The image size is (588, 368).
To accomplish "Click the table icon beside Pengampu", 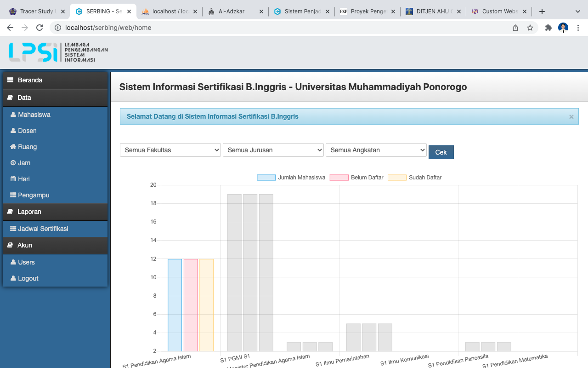I will pyautogui.click(x=13, y=195).
